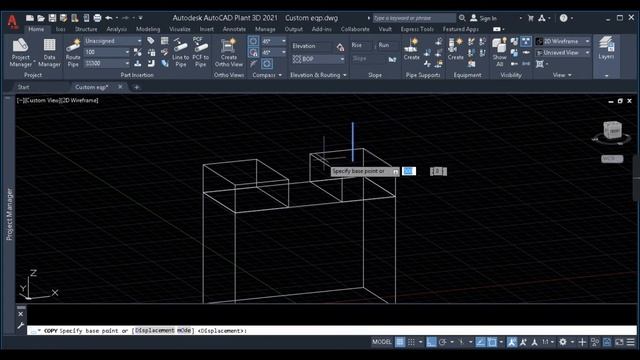Open the Layers panel
The height and width of the screenshot is (360, 640).
pyautogui.click(x=606, y=48)
